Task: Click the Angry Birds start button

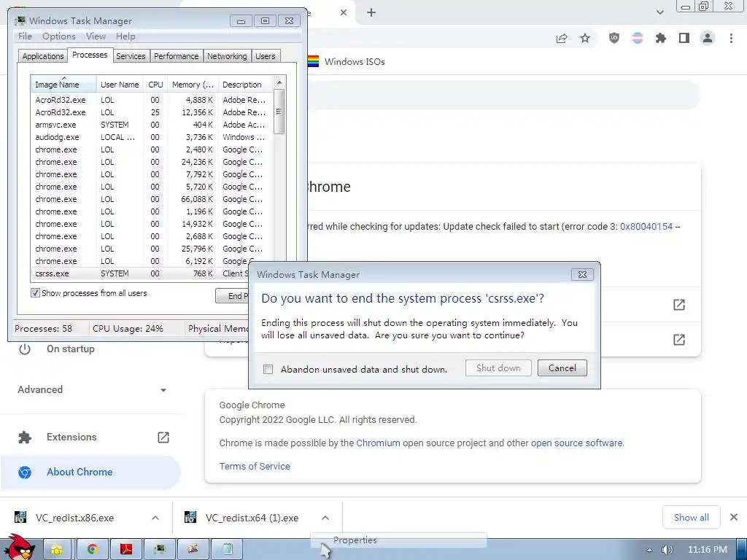Action: 18,548
